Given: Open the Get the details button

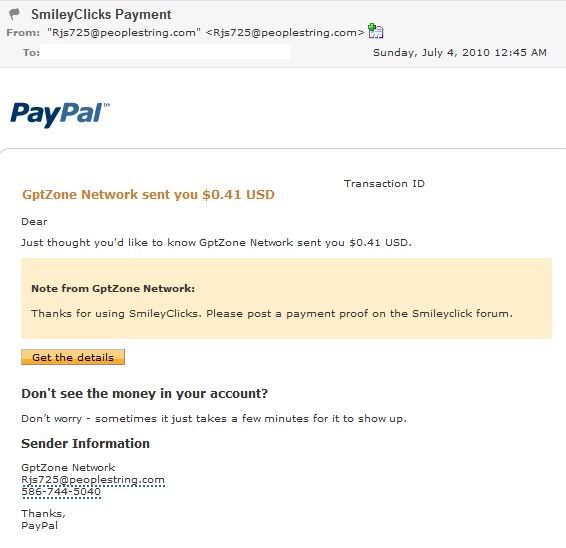Looking at the screenshot, I should pyautogui.click(x=73, y=357).
